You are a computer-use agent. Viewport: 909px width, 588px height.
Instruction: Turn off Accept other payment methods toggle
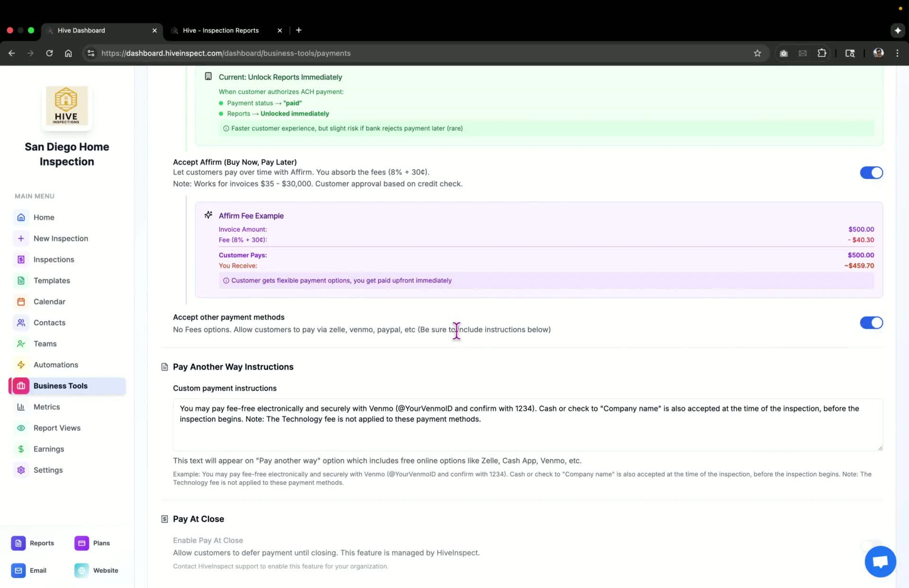click(x=871, y=323)
